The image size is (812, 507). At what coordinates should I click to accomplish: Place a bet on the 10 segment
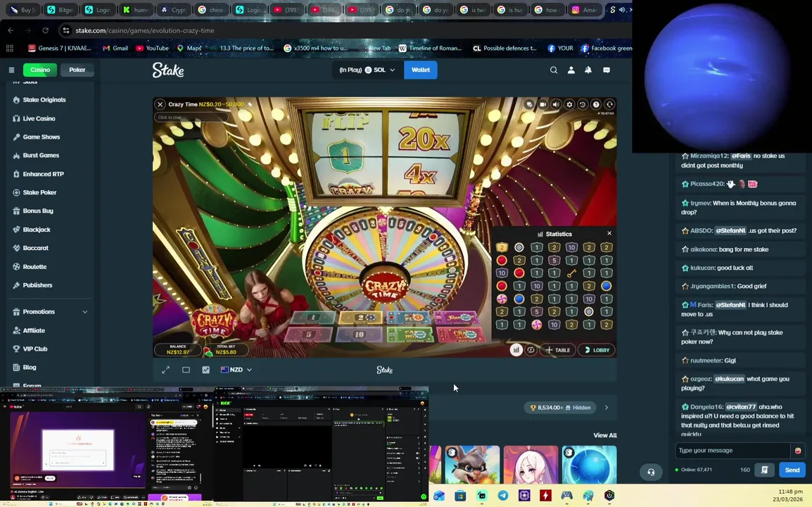tap(359, 334)
